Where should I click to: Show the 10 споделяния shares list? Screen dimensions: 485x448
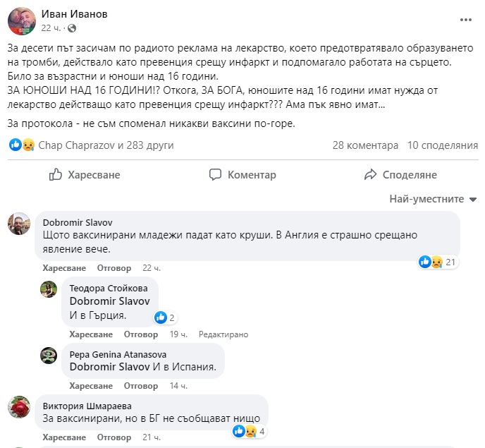(x=443, y=145)
